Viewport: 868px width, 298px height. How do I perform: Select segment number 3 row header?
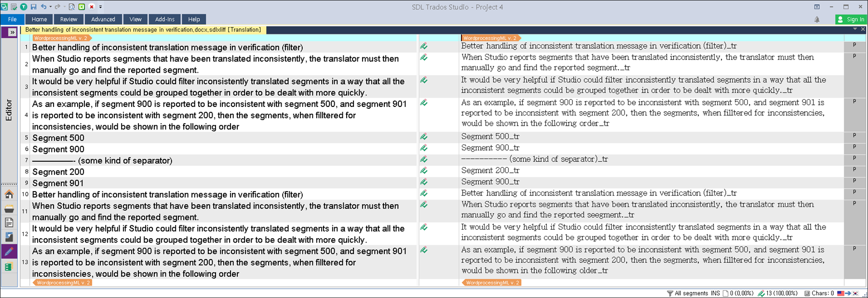[26, 87]
